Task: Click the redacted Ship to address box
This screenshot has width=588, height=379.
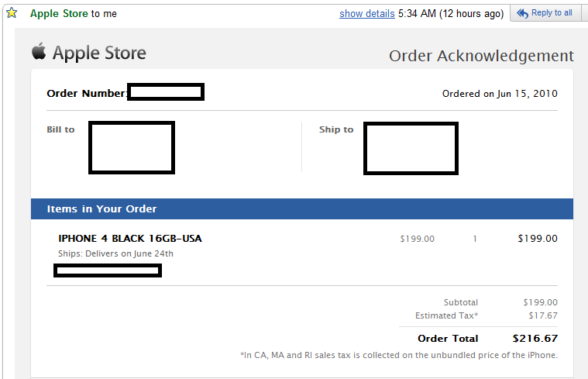Action: coord(410,147)
